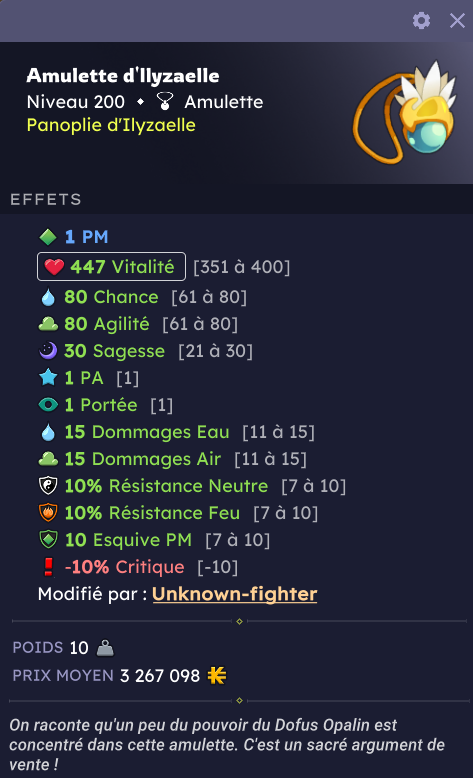
Task: Select the highlighted 447 Vitalité stat
Action: click(x=112, y=267)
